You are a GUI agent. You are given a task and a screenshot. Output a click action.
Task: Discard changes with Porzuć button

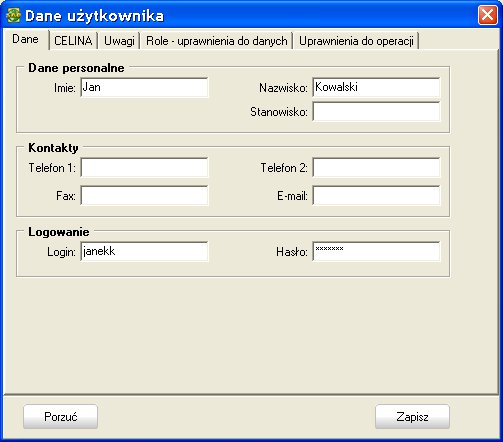click(x=60, y=417)
